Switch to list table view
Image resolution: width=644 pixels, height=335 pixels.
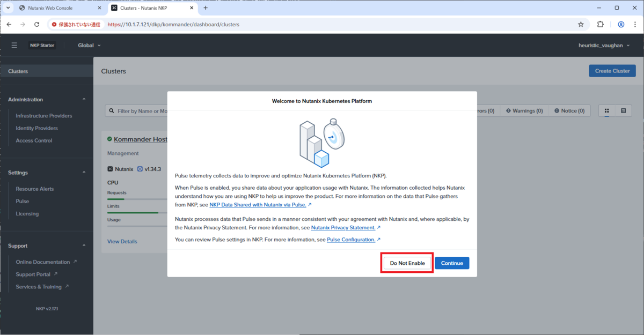[624, 111]
